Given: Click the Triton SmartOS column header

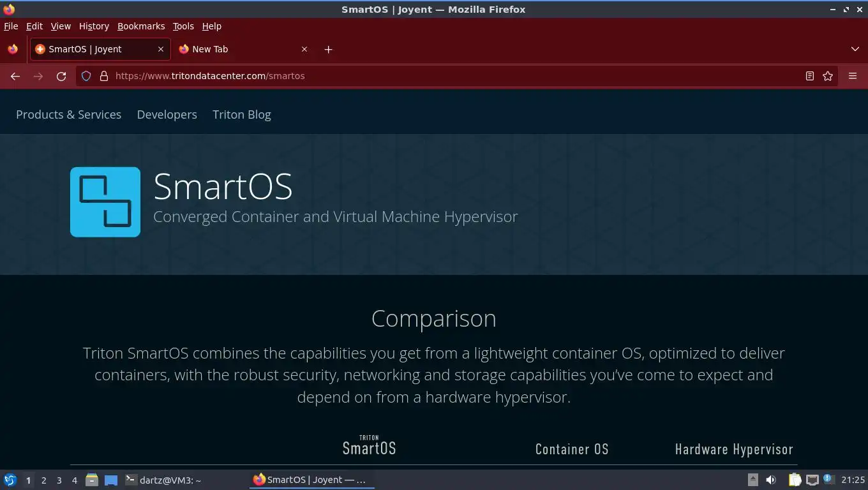Looking at the screenshot, I should pos(369,445).
